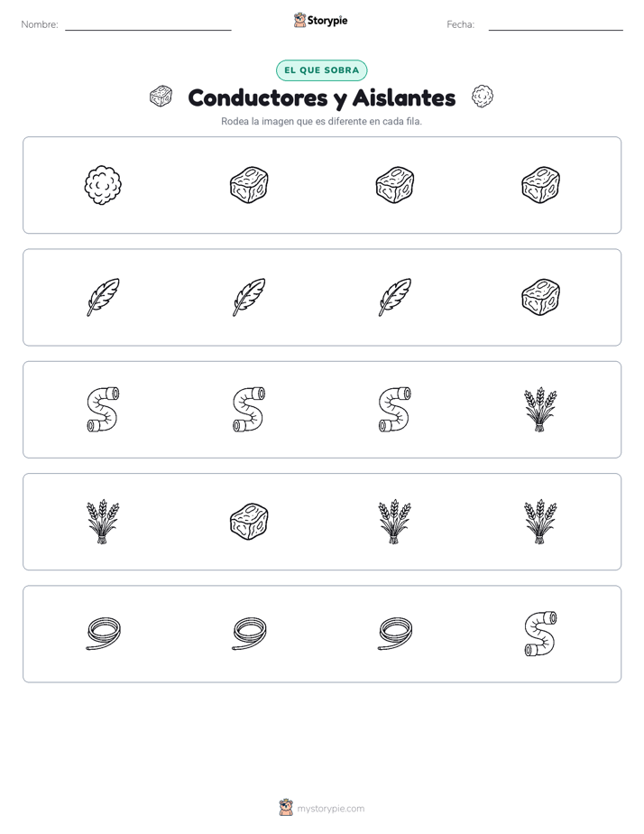Click the Storypie bear logo in the header
Viewport: 644px width, 834px height.
299,20
